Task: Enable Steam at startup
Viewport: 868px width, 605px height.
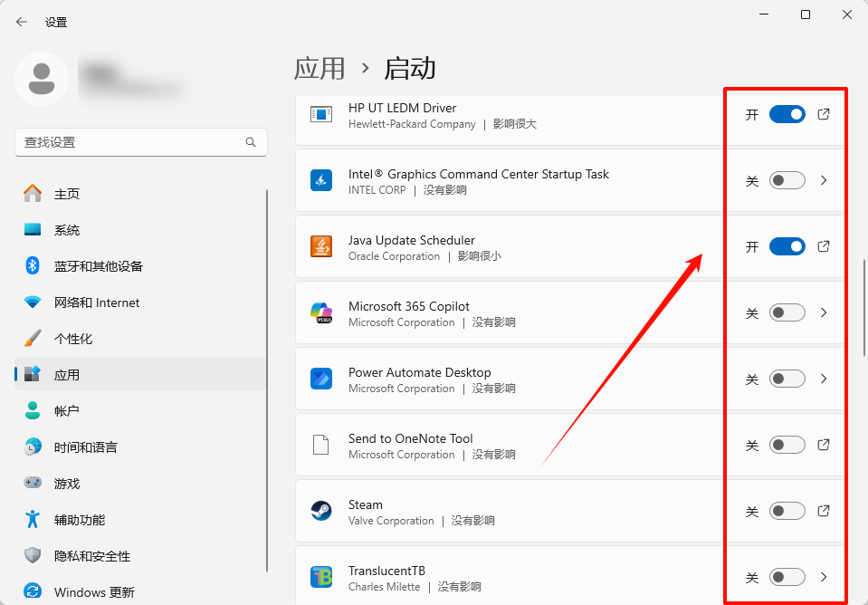Action: [787, 511]
